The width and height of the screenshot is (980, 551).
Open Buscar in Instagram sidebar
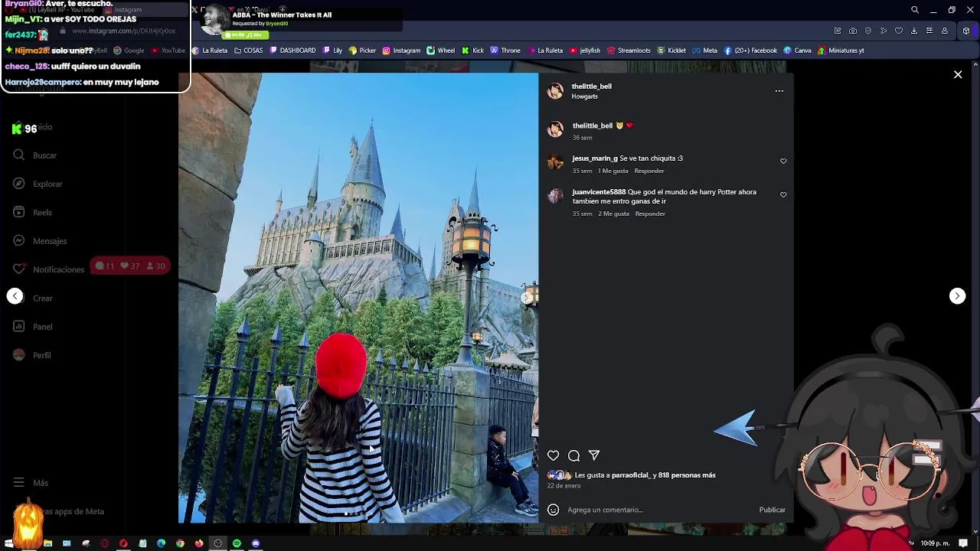pos(36,155)
